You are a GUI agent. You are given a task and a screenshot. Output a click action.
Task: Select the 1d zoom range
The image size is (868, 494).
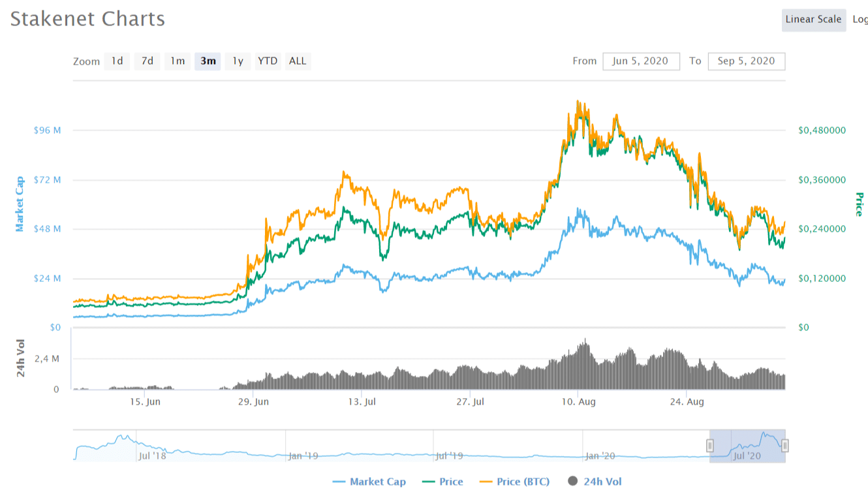point(117,61)
